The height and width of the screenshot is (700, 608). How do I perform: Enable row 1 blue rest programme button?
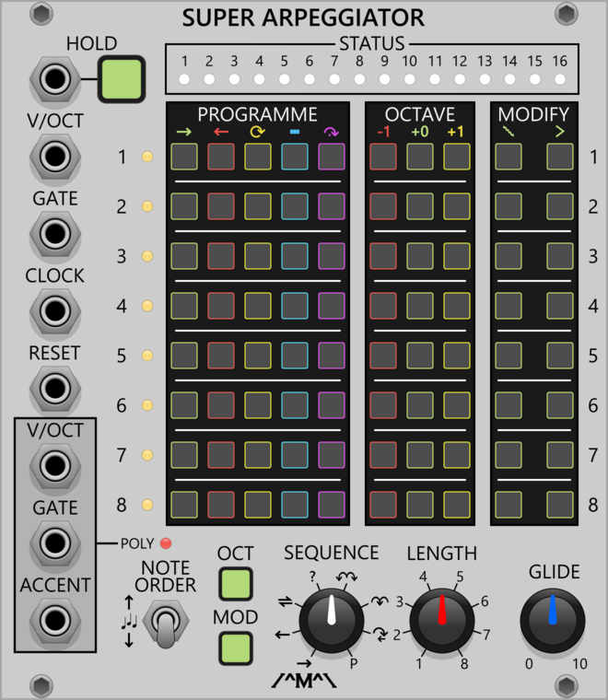[295, 157]
